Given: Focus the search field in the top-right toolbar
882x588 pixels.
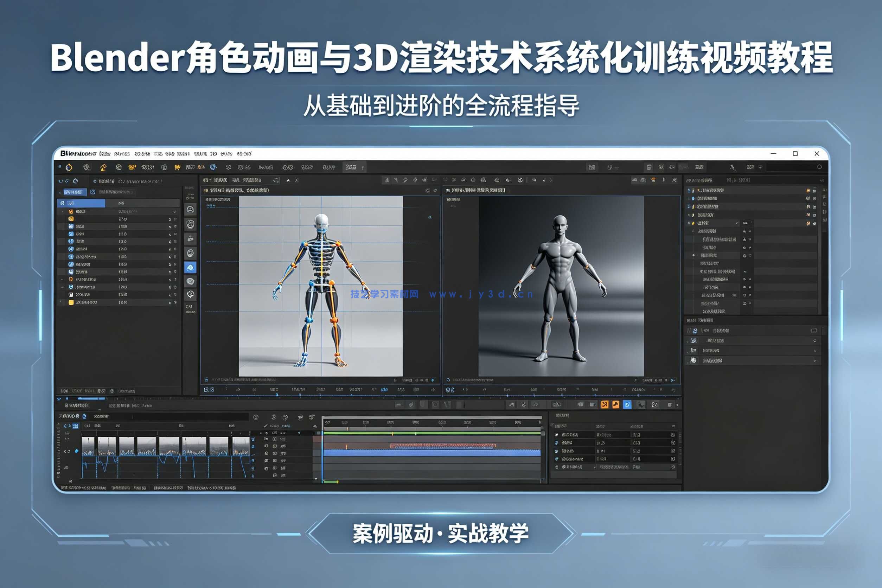Looking at the screenshot, I should pyautogui.click(x=791, y=167).
